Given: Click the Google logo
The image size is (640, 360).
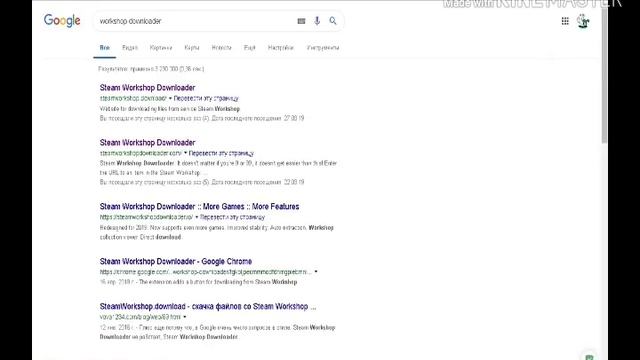Looking at the screenshot, I should (62, 20).
